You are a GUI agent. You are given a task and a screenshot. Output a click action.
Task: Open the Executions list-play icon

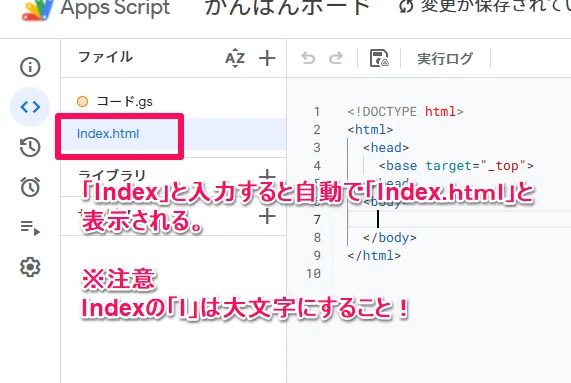pos(30,227)
